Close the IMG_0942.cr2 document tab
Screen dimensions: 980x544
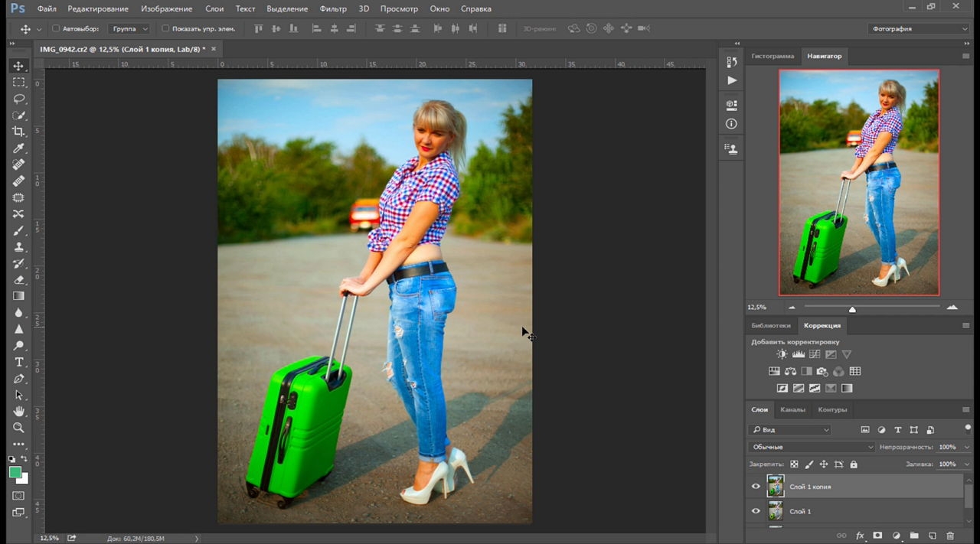[214, 49]
